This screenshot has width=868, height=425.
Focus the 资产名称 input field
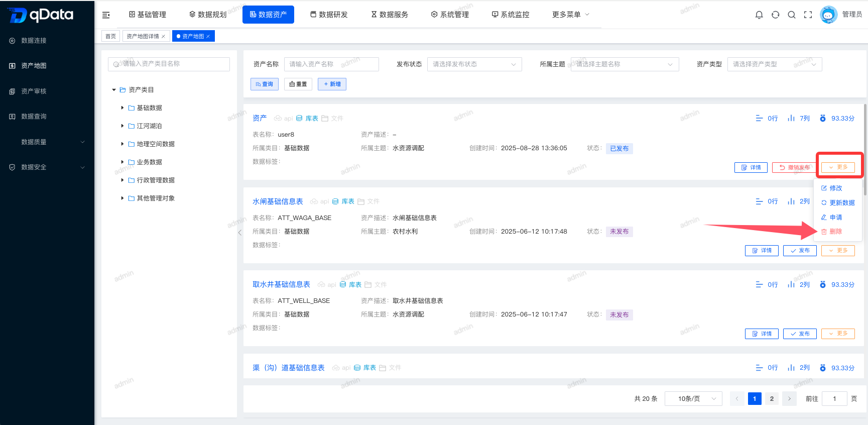coord(331,64)
